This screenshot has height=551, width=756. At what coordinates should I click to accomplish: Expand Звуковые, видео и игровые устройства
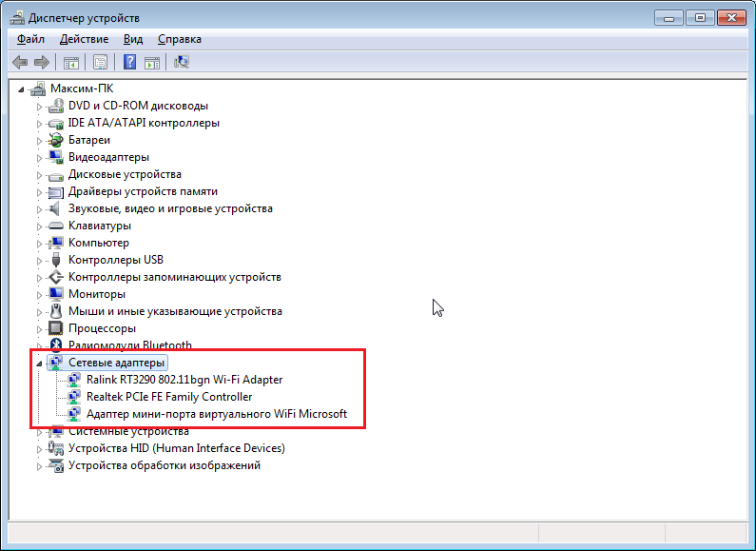pyautogui.click(x=39, y=209)
